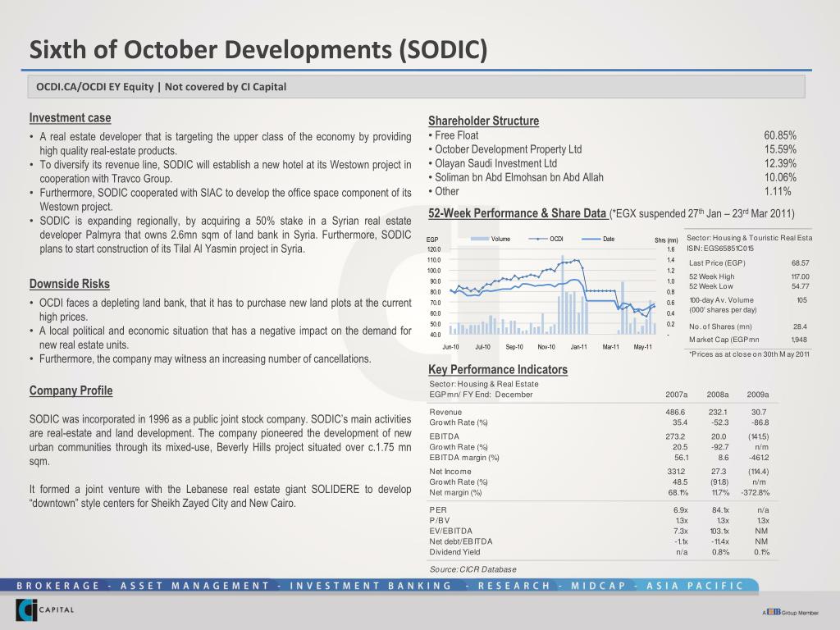Click the OCDI legend entry in chart
This screenshot has width=840, height=630.
pos(546,239)
